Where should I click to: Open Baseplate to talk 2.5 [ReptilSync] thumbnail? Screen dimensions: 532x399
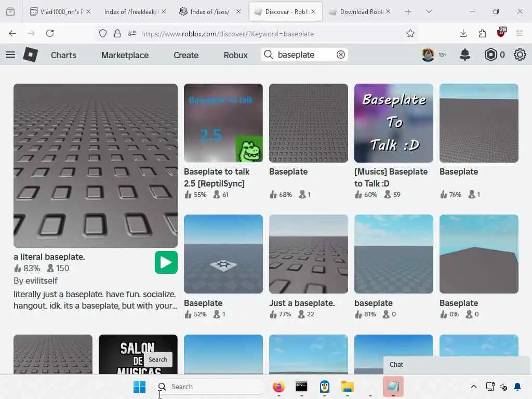pyautogui.click(x=223, y=123)
